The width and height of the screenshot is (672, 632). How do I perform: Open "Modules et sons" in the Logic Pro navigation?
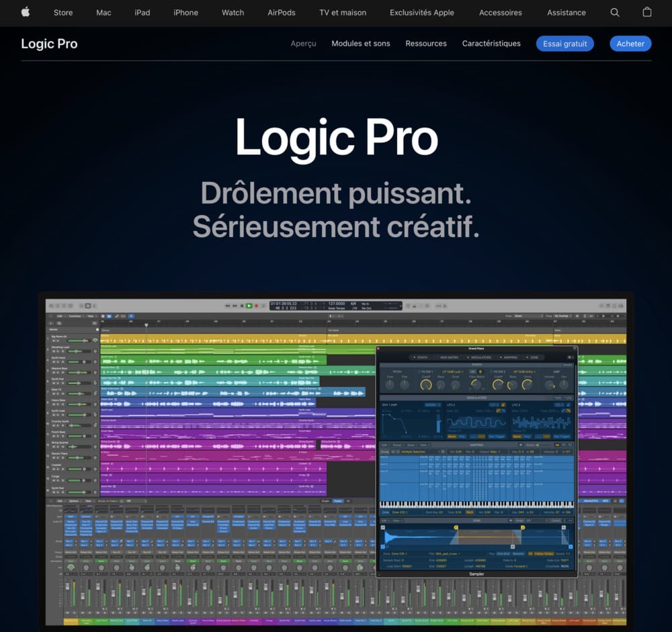coord(360,43)
